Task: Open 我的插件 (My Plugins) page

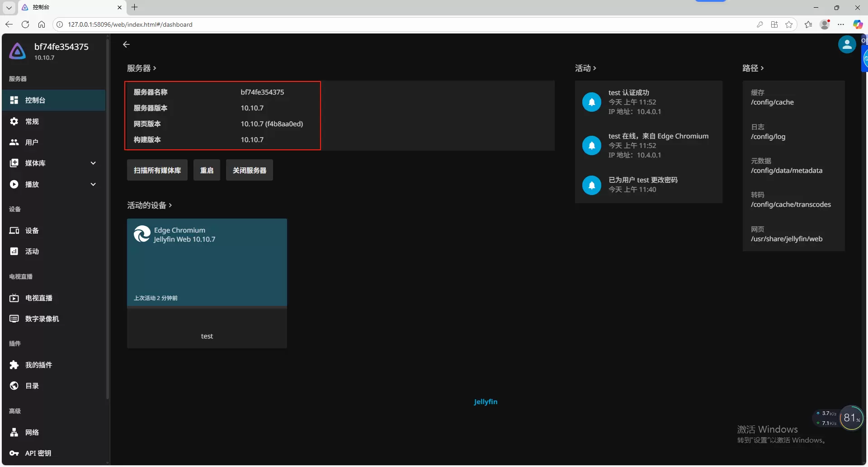Action: click(x=38, y=365)
